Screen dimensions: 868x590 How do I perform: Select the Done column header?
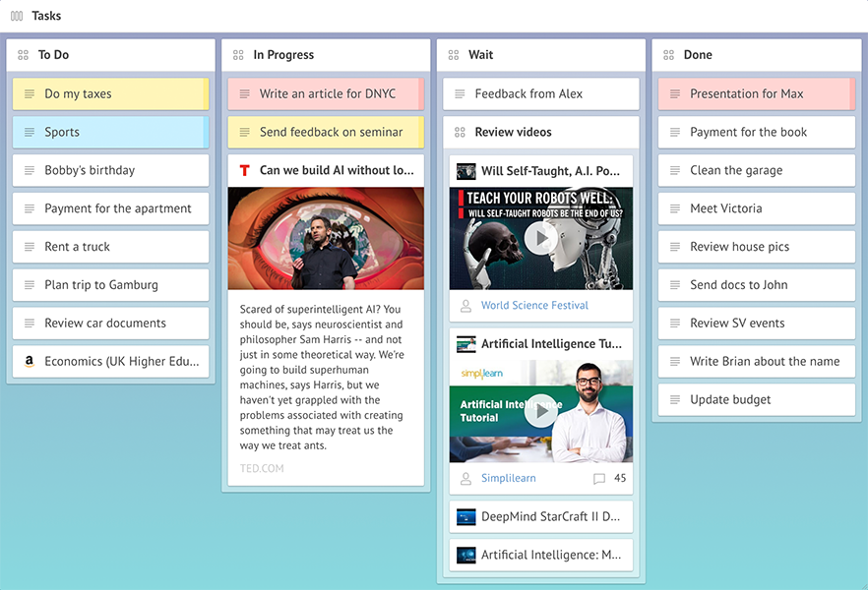click(x=757, y=55)
